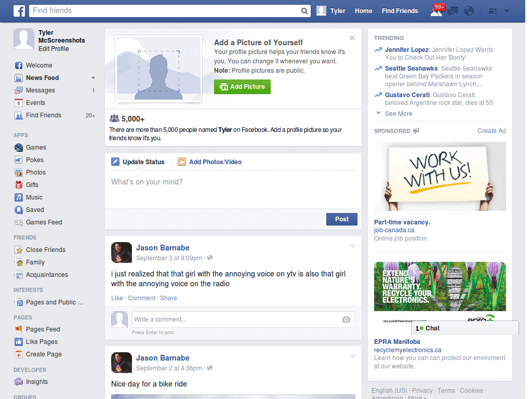The width and height of the screenshot is (532, 399).
Task: Open the notifications globe icon
Action: click(x=469, y=11)
